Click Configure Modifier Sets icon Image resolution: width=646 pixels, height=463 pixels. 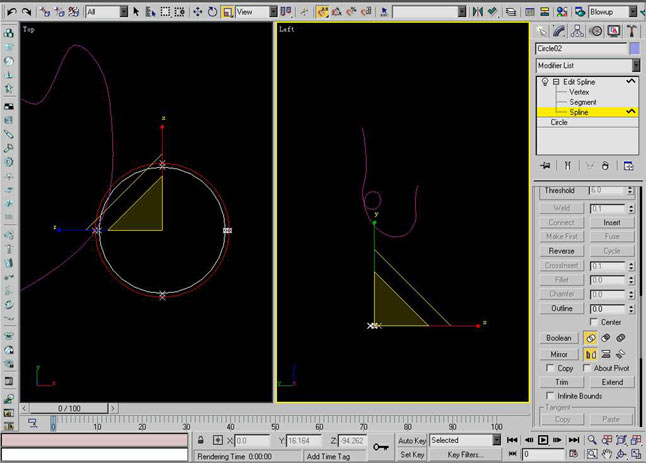pyautogui.click(x=628, y=166)
